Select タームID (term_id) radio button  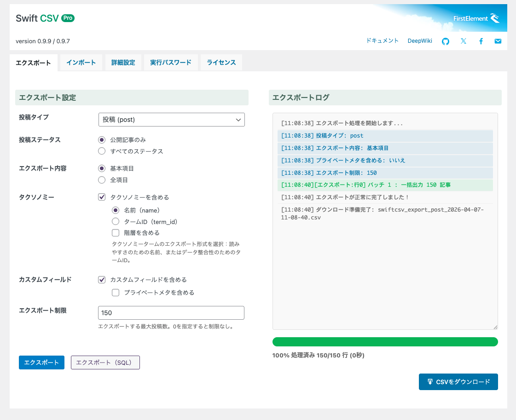(x=116, y=222)
